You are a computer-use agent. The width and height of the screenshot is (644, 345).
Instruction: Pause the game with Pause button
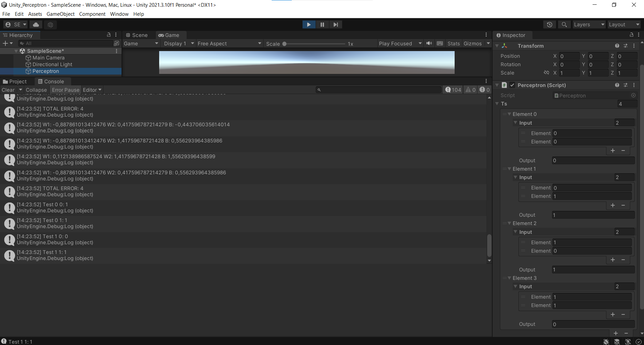(x=322, y=25)
